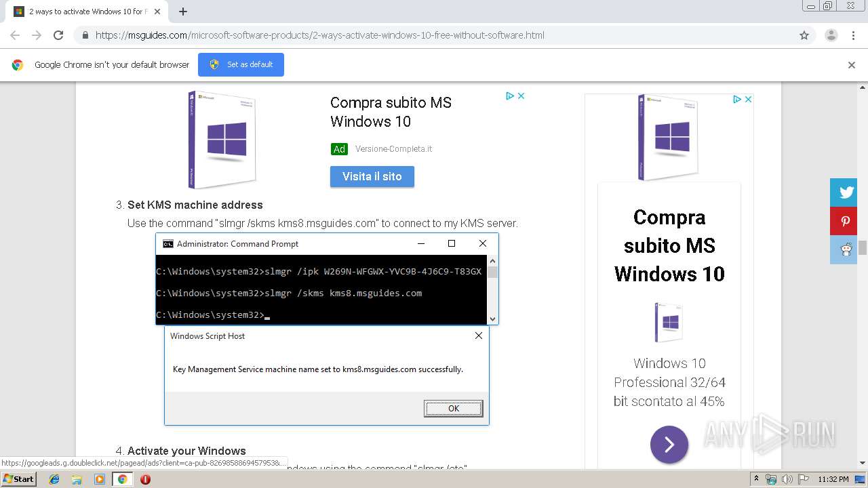The image size is (868, 488).
Task: Click the Chrome taskbar icon
Action: click(122, 479)
